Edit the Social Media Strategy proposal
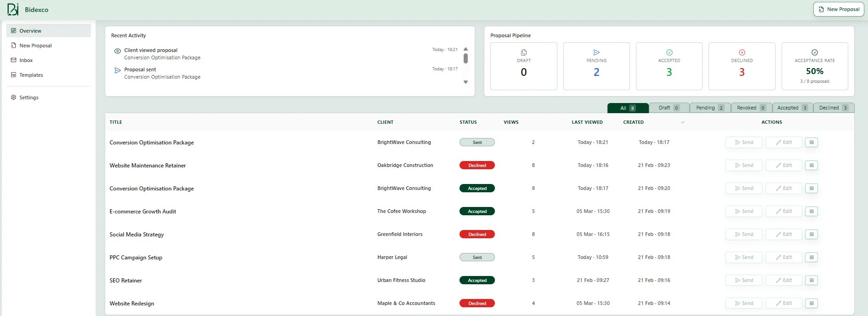The image size is (868, 316). point(783,234)
